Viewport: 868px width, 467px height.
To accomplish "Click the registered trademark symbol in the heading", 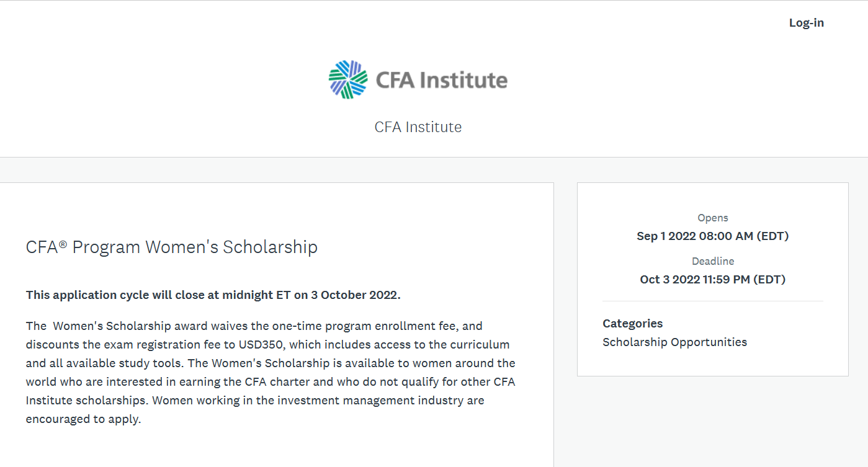I will point(63,243).
